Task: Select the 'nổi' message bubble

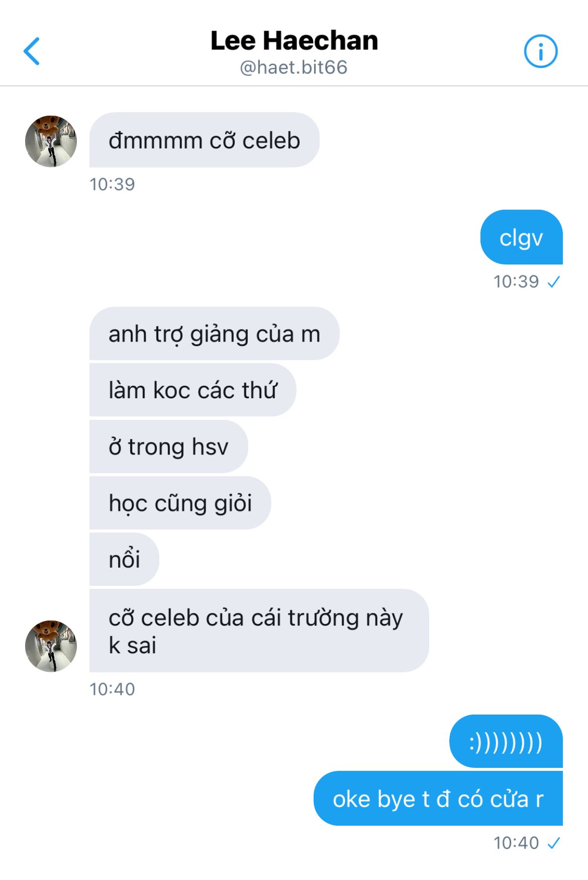Action: point(124,559)
